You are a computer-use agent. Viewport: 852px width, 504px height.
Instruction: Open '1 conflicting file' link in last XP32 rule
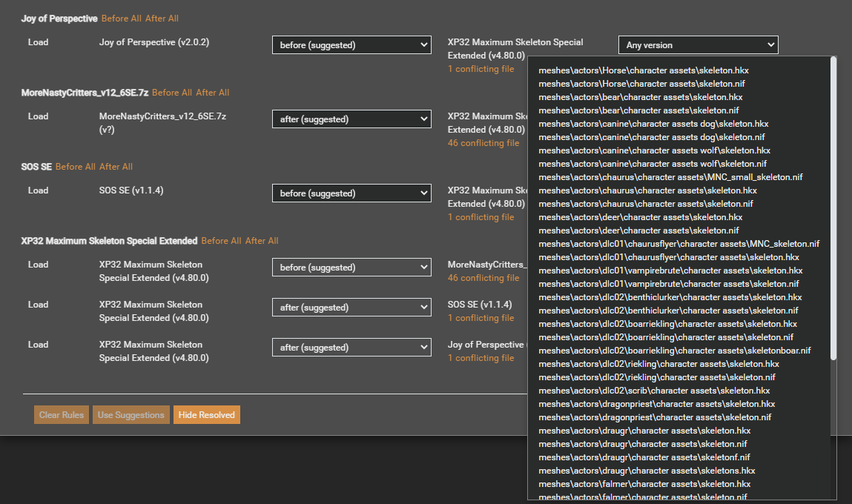(x=481, y=358)
